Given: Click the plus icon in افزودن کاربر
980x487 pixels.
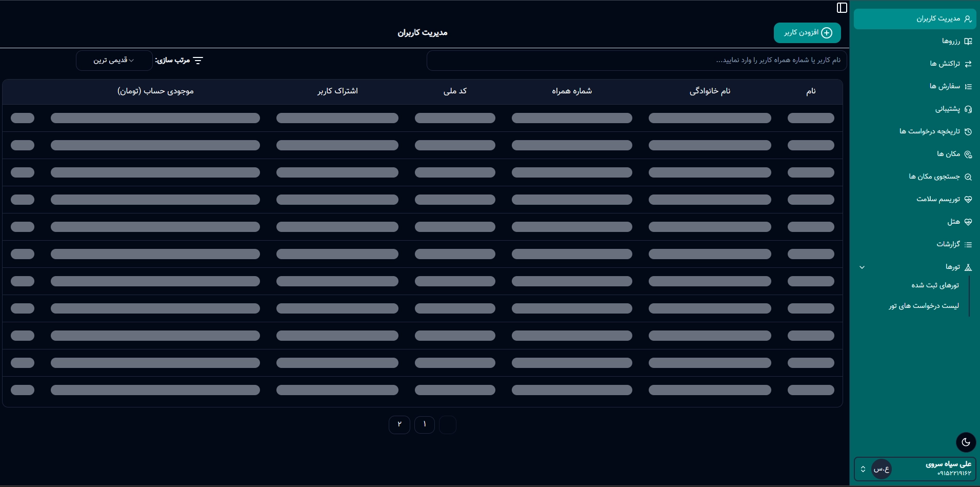Looking at the screenshot, I should tap(827, 33).
